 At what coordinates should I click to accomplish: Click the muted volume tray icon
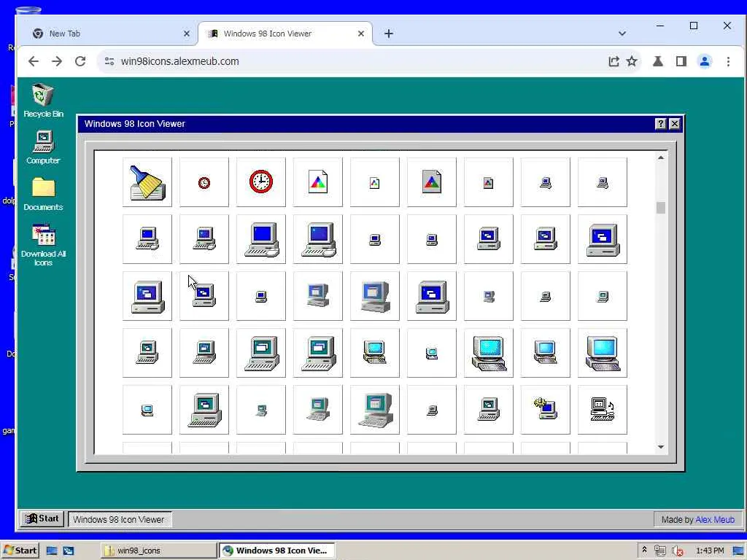(x=677, y=551)
